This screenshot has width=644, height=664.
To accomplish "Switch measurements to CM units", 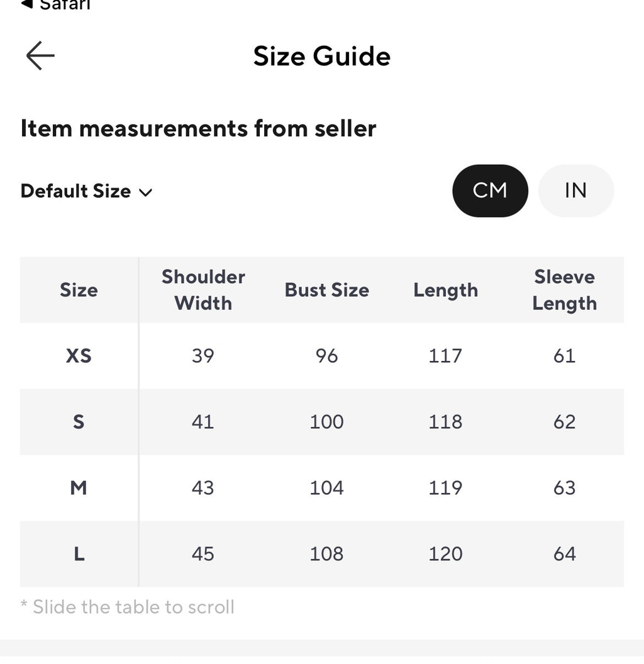I will [490, 191].
